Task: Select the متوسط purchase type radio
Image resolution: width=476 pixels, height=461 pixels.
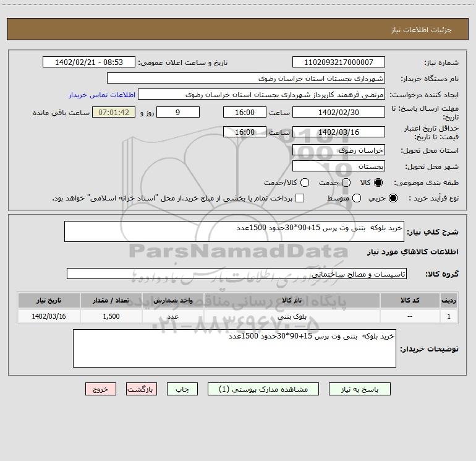Action: (x=357, y=198)
